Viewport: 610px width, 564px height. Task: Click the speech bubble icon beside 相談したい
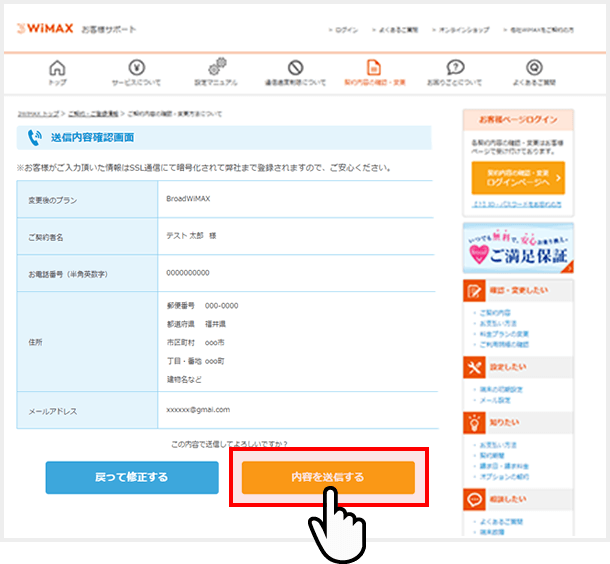(x=475, y=497)
